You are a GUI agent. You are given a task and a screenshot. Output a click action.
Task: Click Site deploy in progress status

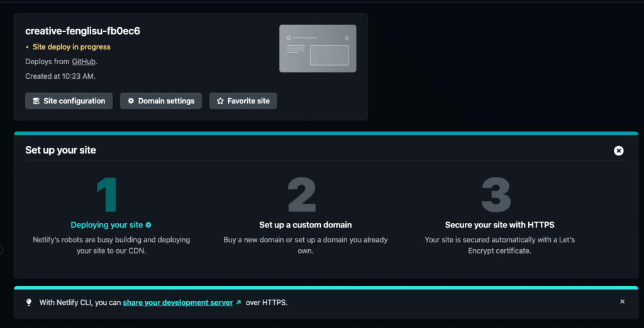click(x=72, y=47)
